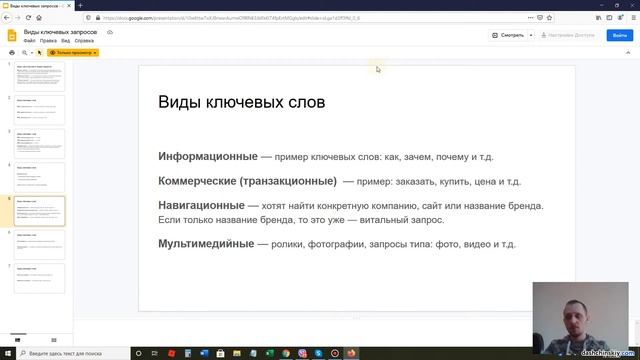Click the word Навигационные on slide
This screenshot has height=360, width=640.
tap(201, 205)
